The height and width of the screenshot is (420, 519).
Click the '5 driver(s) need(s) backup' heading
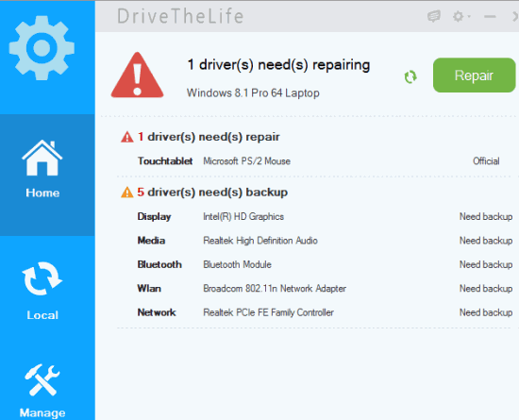tap(212, 192)
